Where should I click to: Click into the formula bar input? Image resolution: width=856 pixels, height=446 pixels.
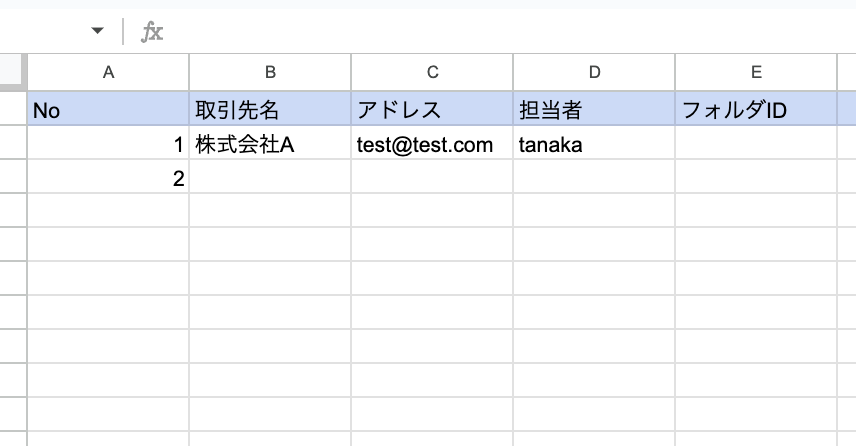click(500, 32)
